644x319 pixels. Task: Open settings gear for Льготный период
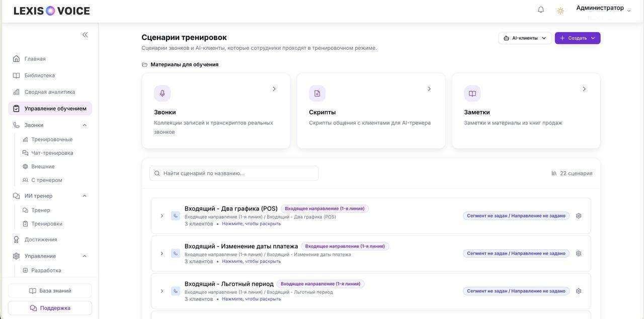579,291
